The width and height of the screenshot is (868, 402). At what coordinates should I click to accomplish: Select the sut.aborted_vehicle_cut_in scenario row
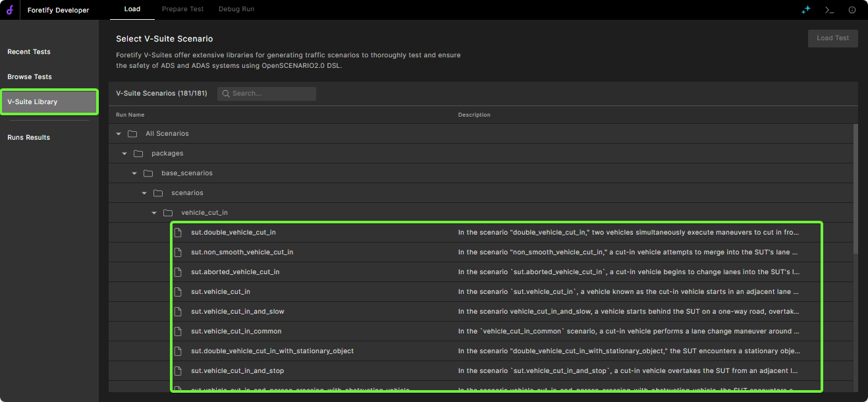click(x=235, y=272)
